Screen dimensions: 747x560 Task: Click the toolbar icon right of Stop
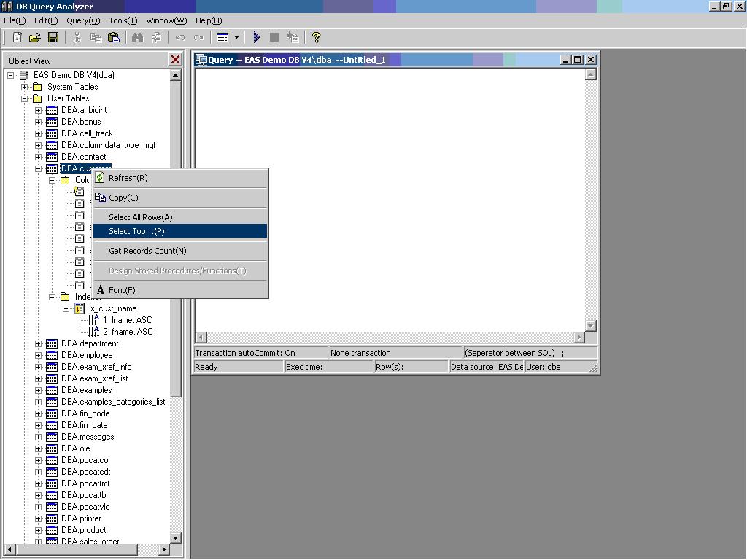pyautogui.click(x=292, y=37)
